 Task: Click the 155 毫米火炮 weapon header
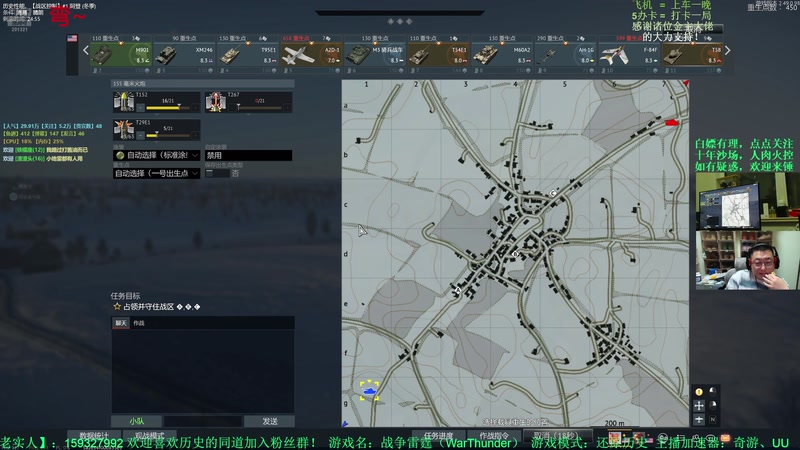(x=203, y=84)
